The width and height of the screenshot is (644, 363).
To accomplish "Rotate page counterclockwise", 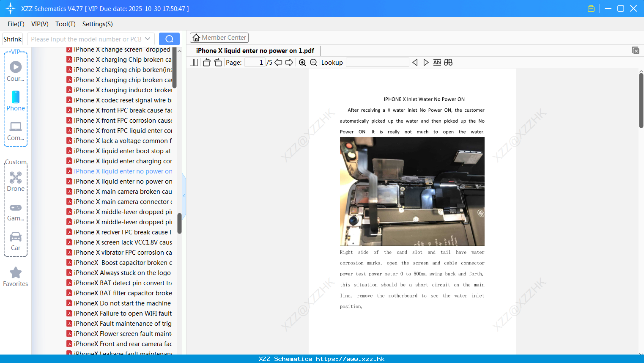I will point(207,63).
